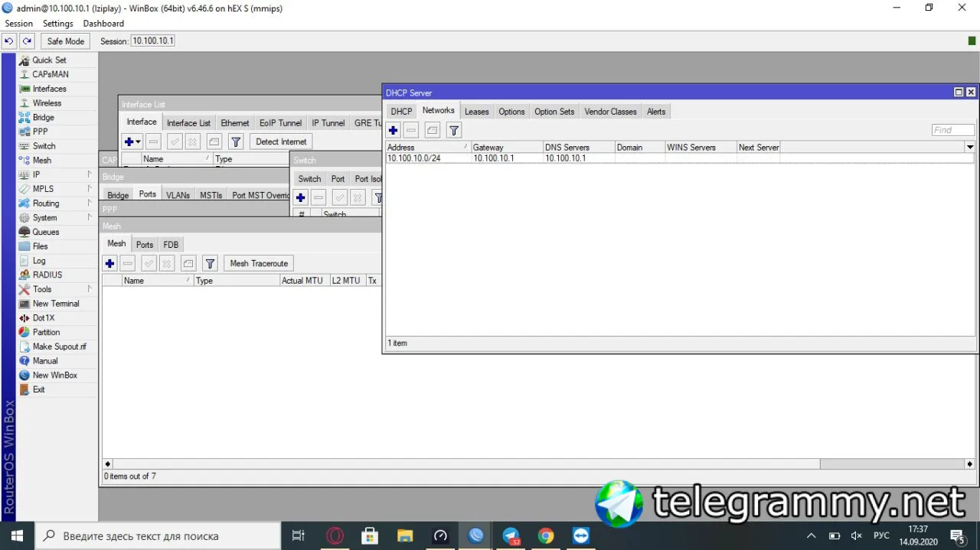Switch to the Leases tab
This screenshot has width=980, height=550.
(476, 112)
